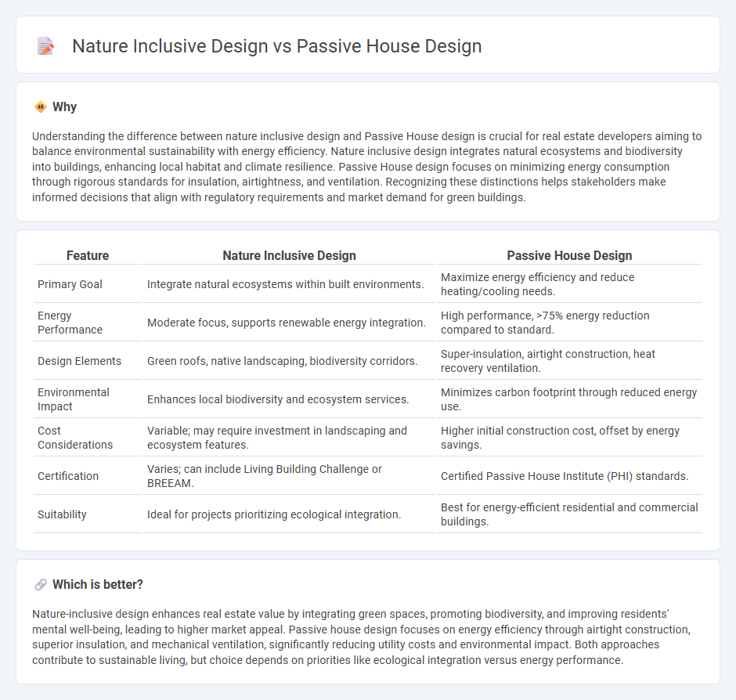Image resolution: width=736 pixels, height=700 pixels.
Task: Click the Energy Performance row label
Action: click(63, 322)
